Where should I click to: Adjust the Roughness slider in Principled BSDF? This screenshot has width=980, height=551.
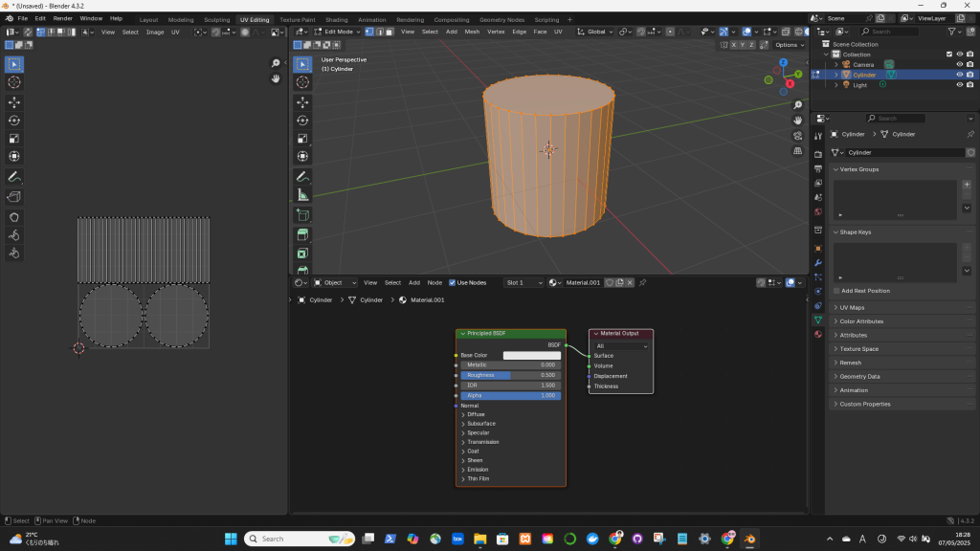[510, 375]
